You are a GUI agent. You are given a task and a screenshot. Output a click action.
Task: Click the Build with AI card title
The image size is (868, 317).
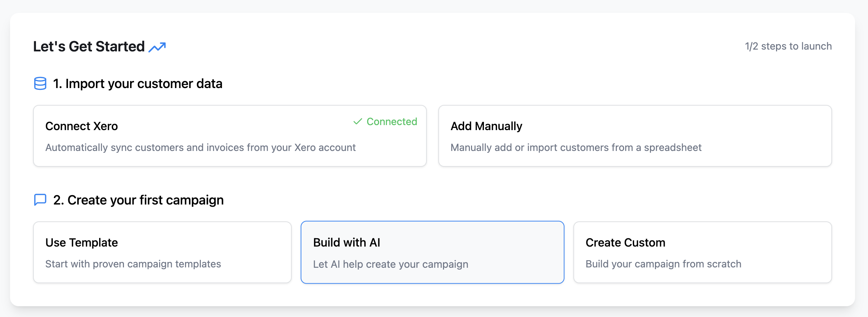click(x=347, y=242)
